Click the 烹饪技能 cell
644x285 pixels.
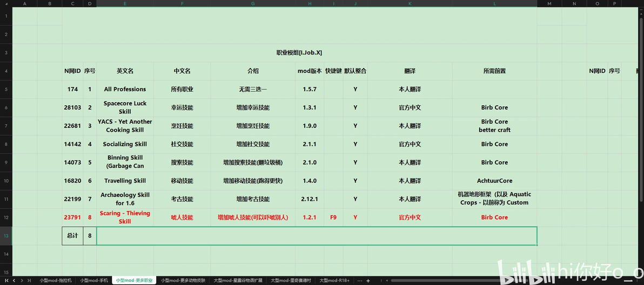[182, 126]
